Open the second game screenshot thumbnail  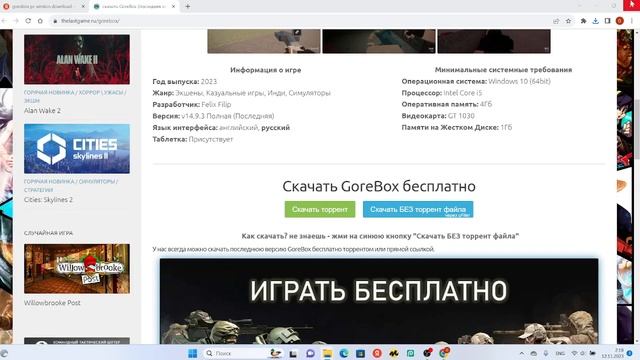point(379,41)
